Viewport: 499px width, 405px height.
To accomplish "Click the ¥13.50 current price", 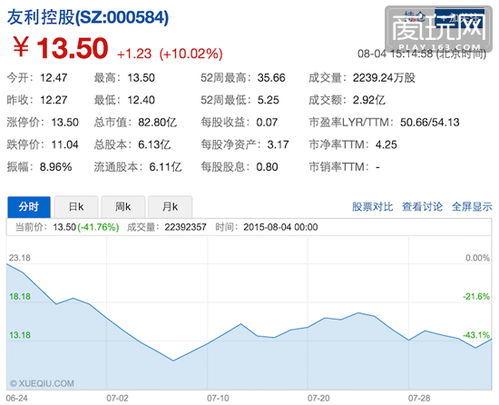I will (61, 48).
